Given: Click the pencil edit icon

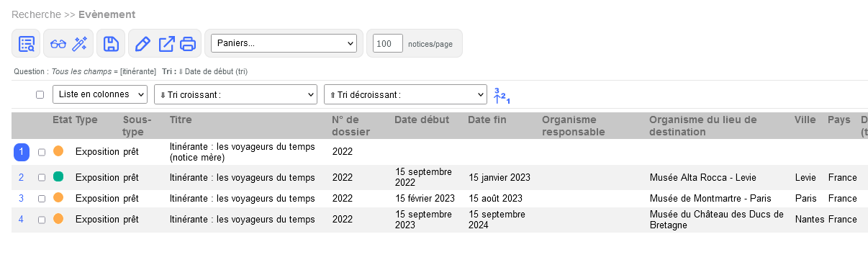Looking at the screenshot, I should tap(143, 44).
